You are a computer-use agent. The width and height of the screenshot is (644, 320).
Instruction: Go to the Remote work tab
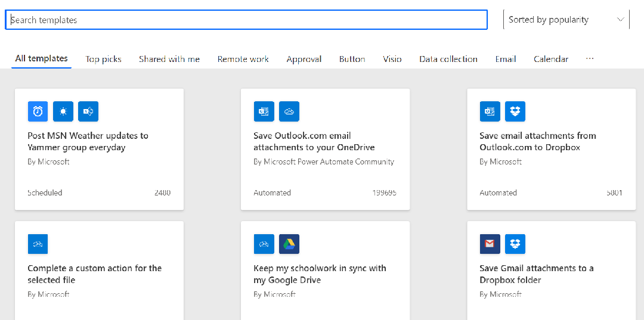tap(243, 59)
